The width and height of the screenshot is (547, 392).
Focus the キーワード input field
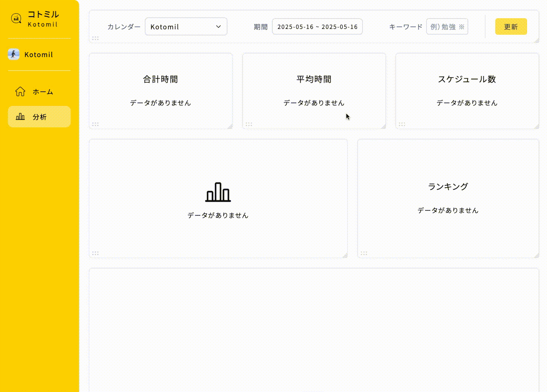[447, 26]
